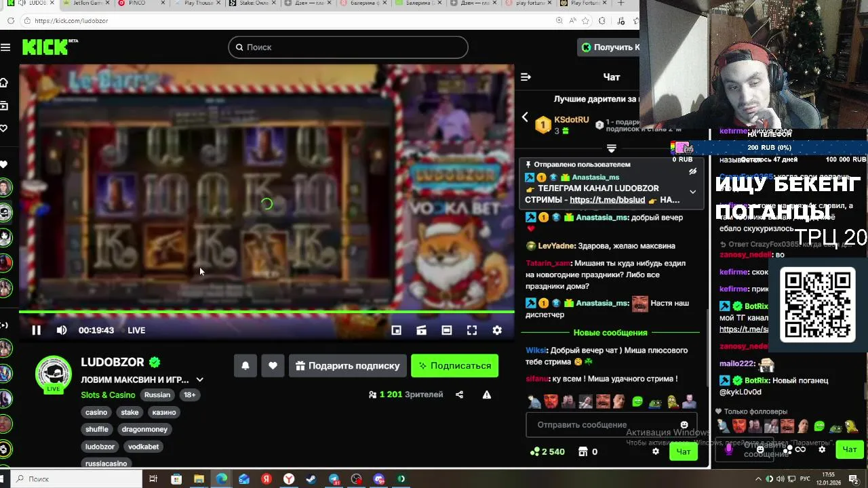Viewport: 868px width, 488px height.
Task: Go to previous top gifter with arrow
Action: coord(524,117)
